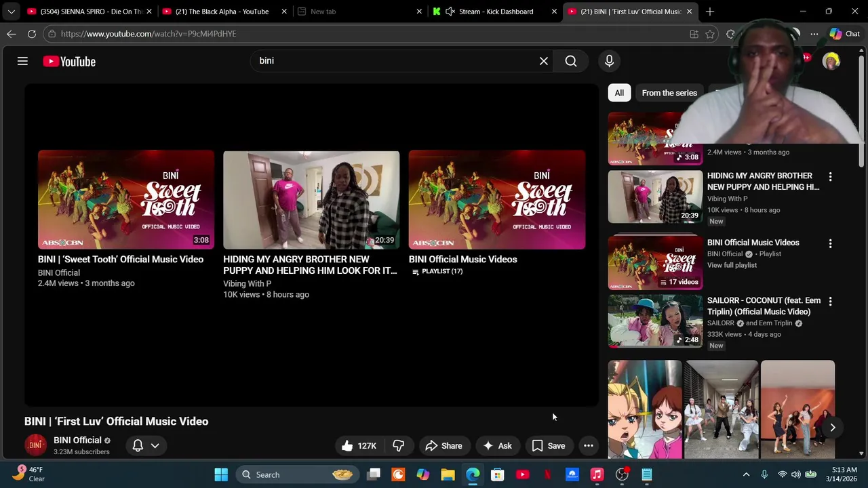The width and height of the screenshot is (868, 488).
Task: Open a new browser tab with plus
Action: [x=710, y=12]
